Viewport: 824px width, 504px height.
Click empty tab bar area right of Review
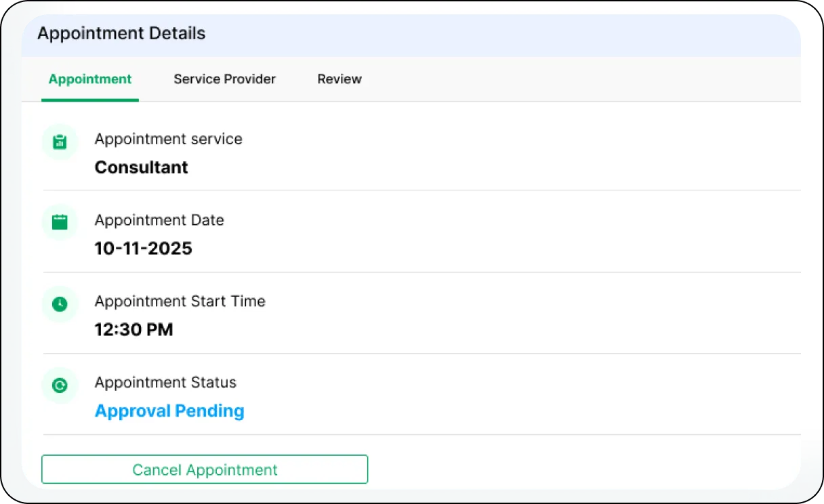[576, 79]
